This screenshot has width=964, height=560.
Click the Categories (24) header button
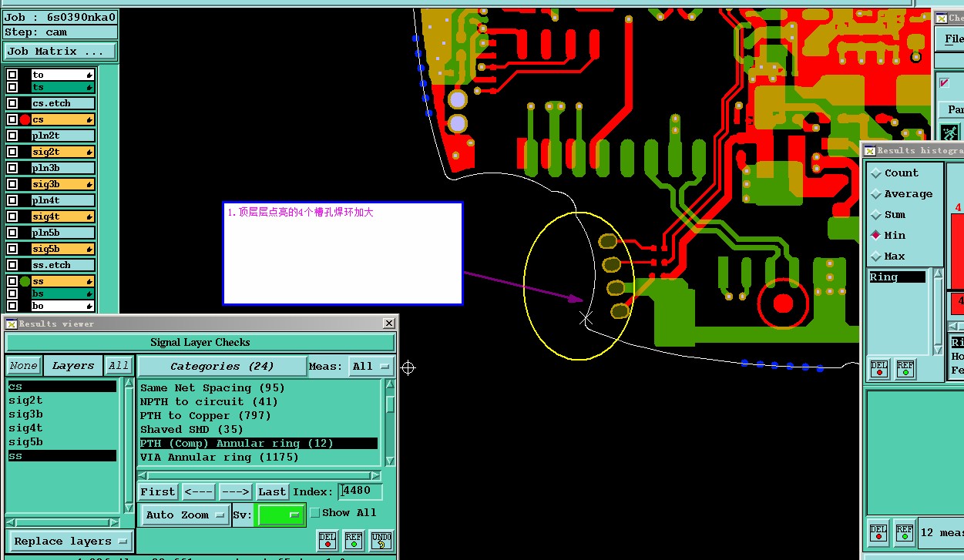pyautogui.click(x=222, y=366)
